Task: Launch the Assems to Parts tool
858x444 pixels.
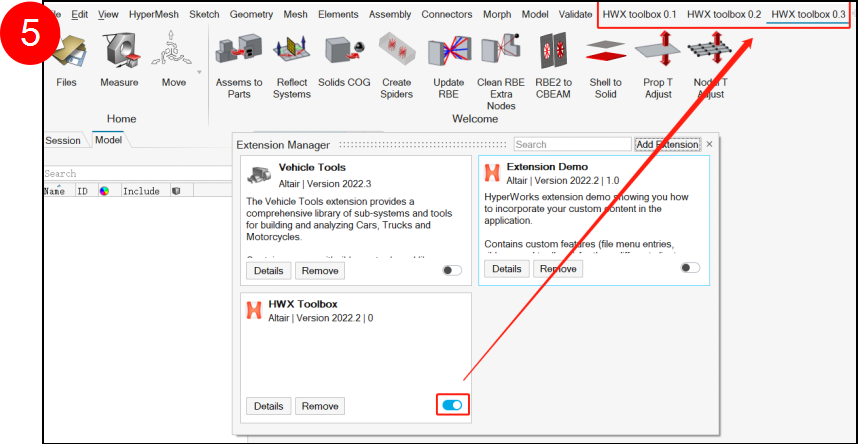Action: pos(239,50)
